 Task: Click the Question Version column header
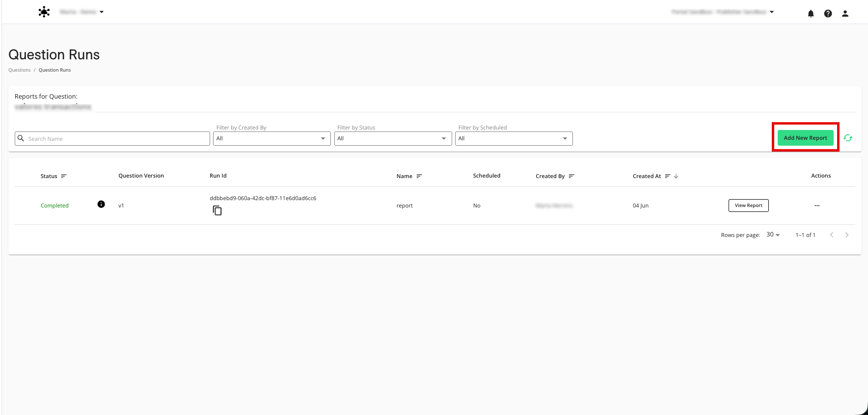click(141, 176)
